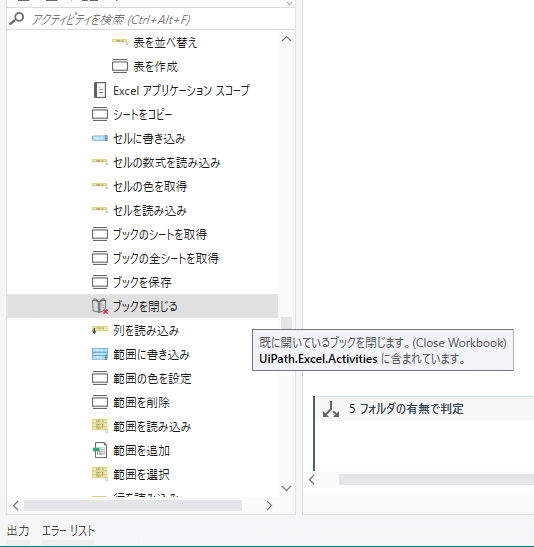Switch to the 出力 tab
Screen dimensions: 534x547
pyautogui.click(x=18, y=531)
